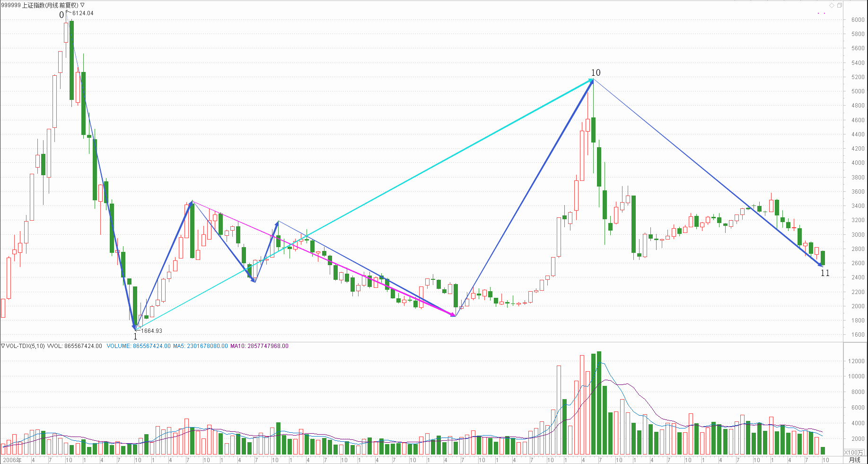This screenshot has width=868, height=464.
Task: Click the 月线 period label at bottom right
Action: [x=854, y=460]
